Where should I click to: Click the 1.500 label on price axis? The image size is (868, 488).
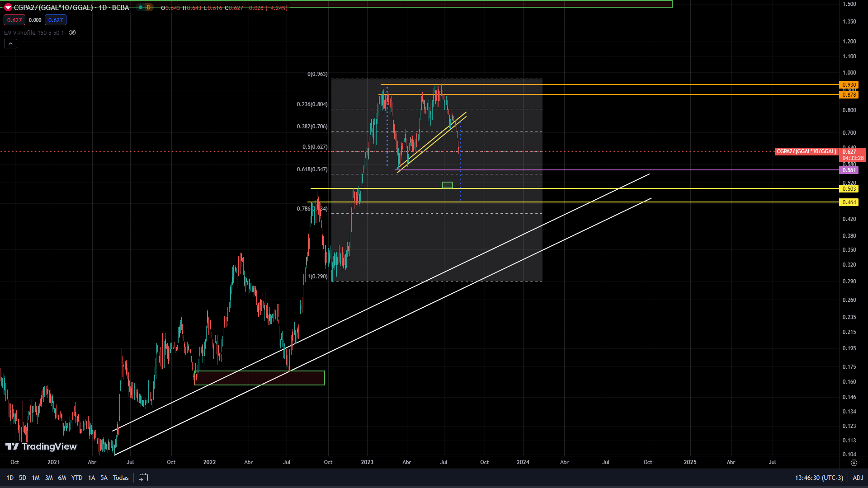point(849,4)
